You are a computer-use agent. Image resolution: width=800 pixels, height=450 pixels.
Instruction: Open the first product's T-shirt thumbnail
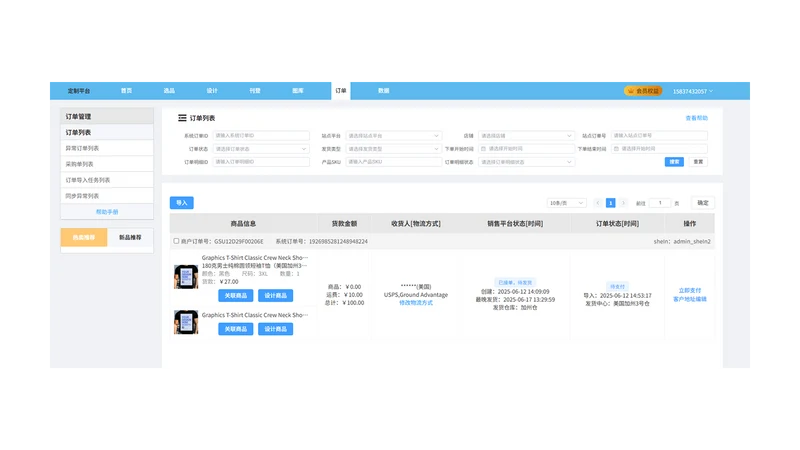click(x=186, y=277)
